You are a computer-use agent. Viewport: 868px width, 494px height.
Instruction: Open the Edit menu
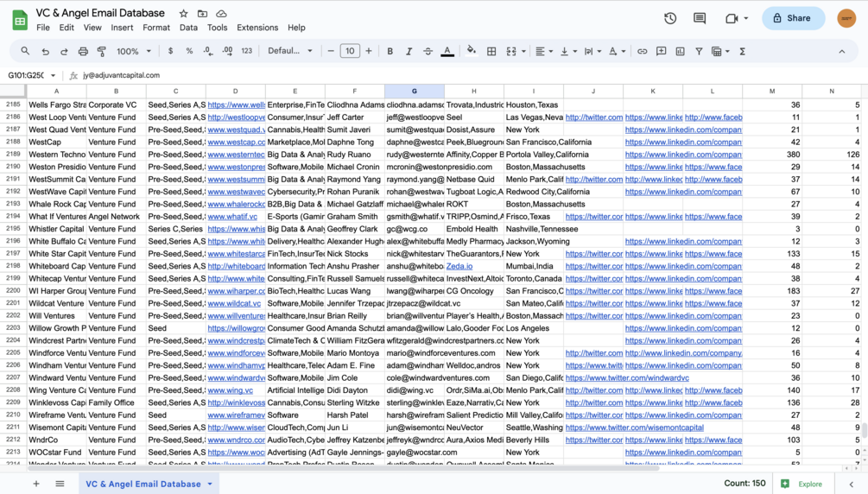(67, 27)
